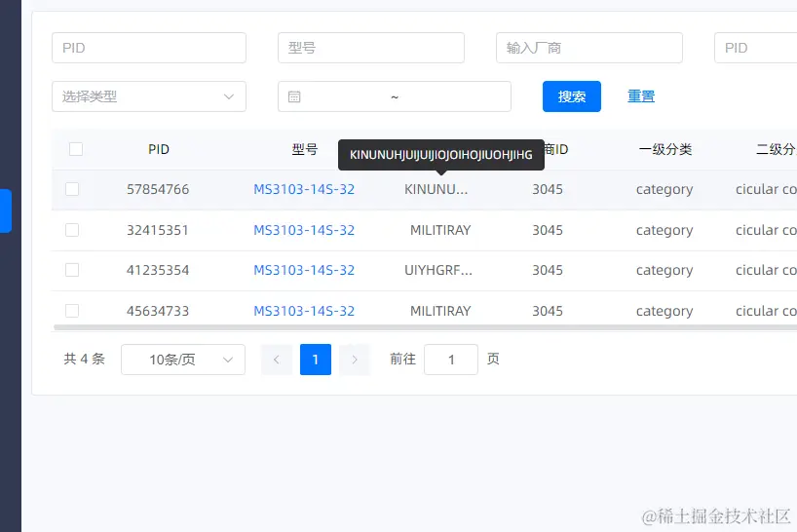Image resolution: width=797 pixels, height=532 pixels.
Task: Go to previous page arrow
Action: point(277,360)
